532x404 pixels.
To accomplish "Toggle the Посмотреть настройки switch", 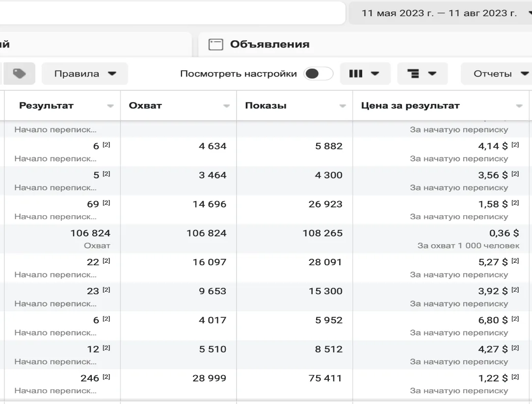I will pyautogui.click(x=318, y=74).
